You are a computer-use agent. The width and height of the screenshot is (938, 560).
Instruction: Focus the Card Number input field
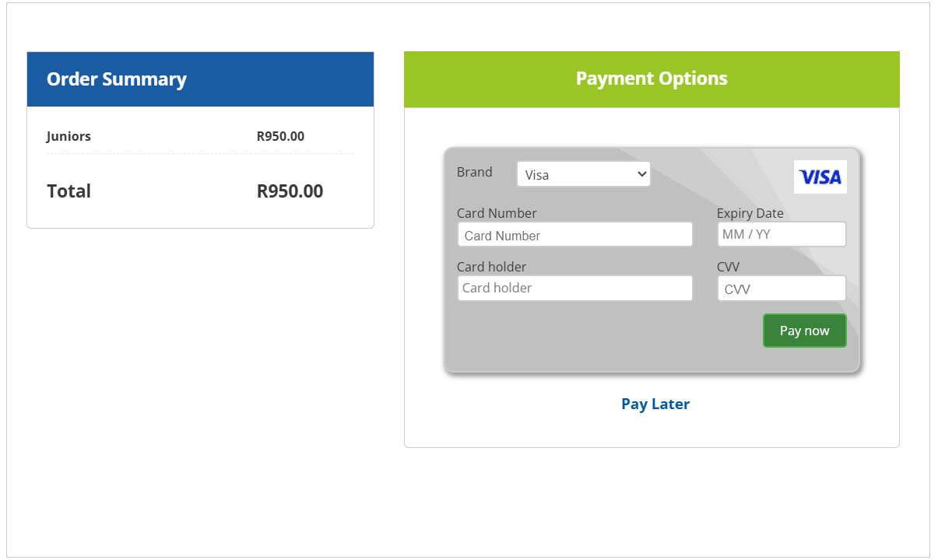[574, 235]
